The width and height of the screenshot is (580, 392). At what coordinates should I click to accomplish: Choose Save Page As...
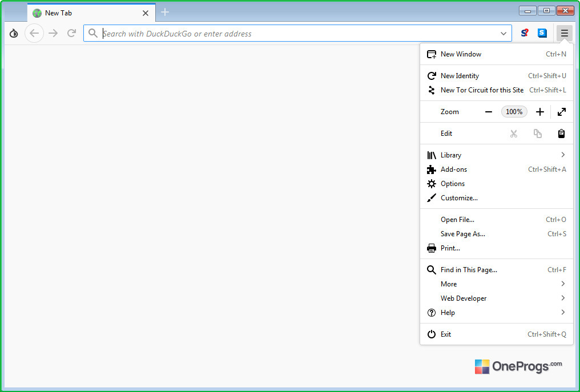tap(497, 234)
